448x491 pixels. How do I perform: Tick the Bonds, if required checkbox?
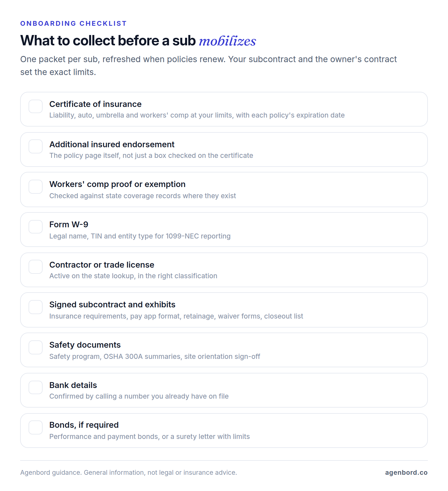click(36, 427)
